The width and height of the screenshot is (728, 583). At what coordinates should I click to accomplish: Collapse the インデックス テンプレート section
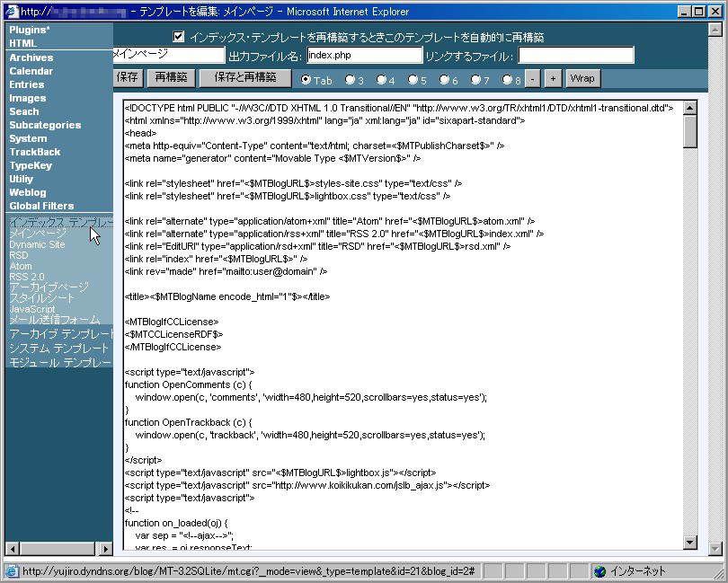[x=61, y=222]
